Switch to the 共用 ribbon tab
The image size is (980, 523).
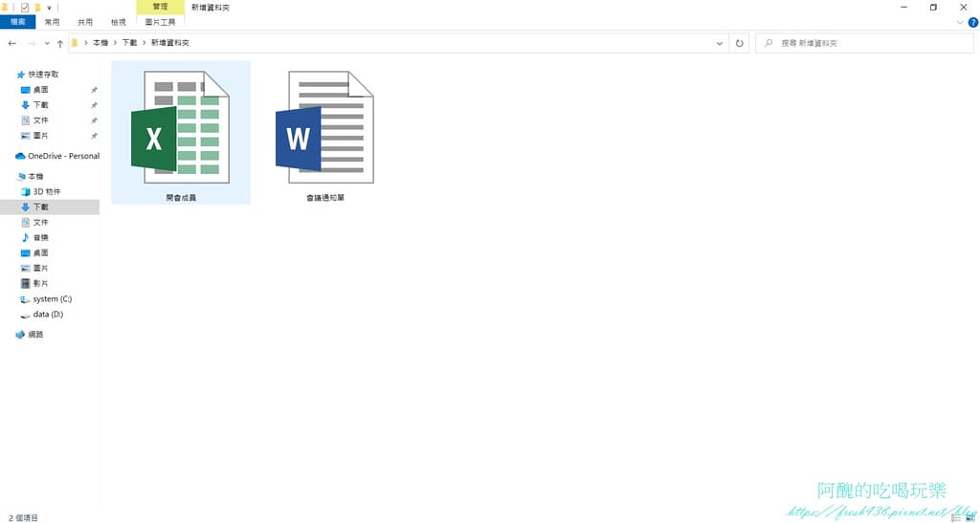(85, 22)
